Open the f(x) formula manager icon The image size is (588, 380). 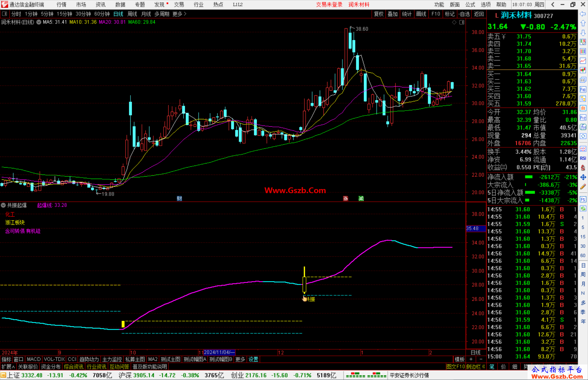pyautogui.click(x=583, y=127)
